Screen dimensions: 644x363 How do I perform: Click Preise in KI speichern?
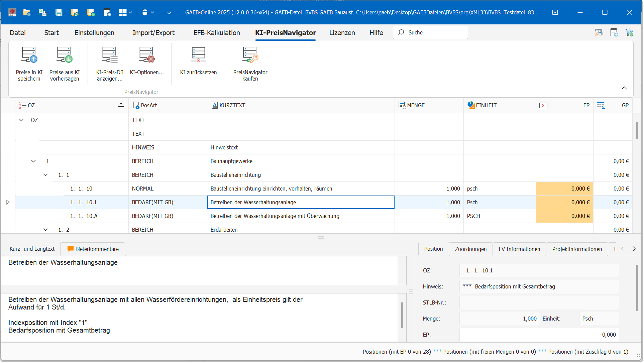pyautogui.click(x=29, y=64)
